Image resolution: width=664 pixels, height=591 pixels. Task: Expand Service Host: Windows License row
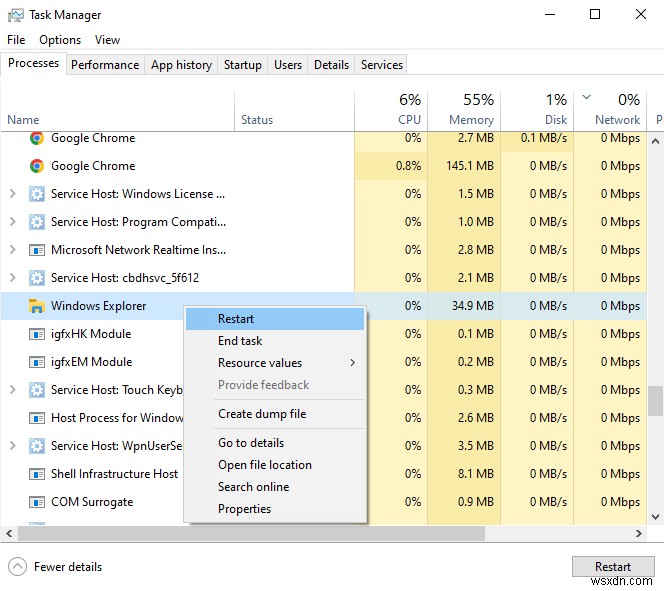pos(13,194)
